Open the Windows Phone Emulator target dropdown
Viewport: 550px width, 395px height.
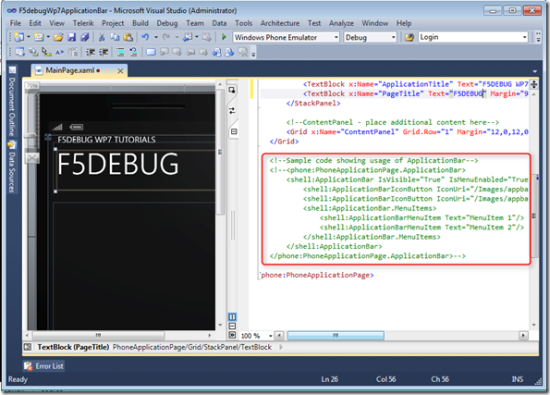[336, 37]
